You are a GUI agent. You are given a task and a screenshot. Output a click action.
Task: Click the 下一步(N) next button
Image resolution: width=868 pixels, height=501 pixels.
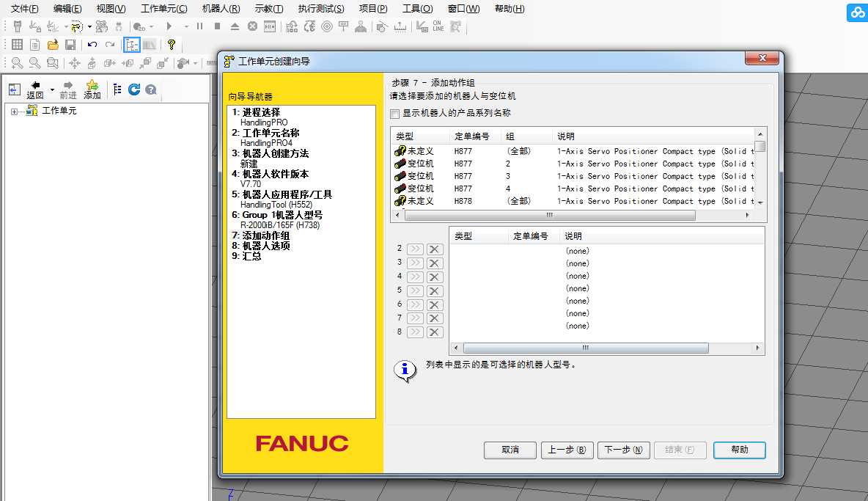point(623,450)
